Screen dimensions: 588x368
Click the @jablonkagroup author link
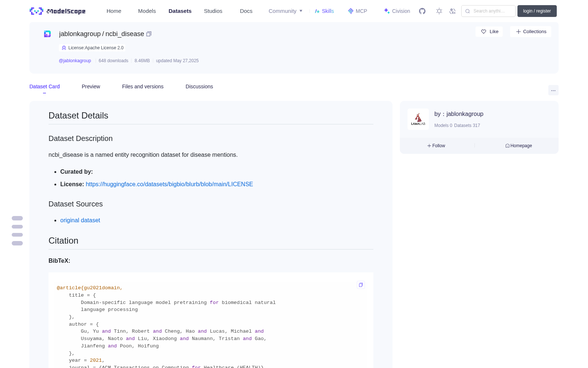coord(75,61)
